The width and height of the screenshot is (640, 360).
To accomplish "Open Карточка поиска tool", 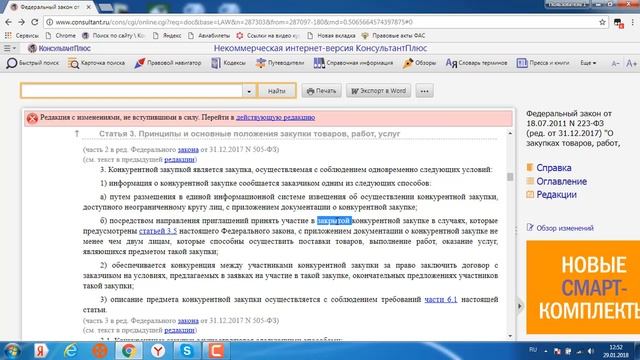I will click(x=96, y=63).
